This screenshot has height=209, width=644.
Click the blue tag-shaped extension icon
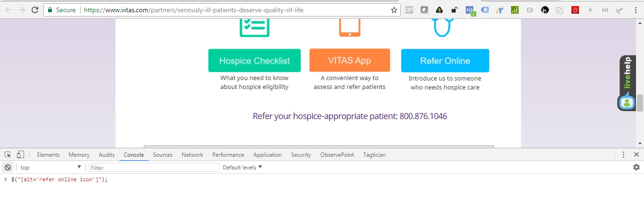click(485, 9)
